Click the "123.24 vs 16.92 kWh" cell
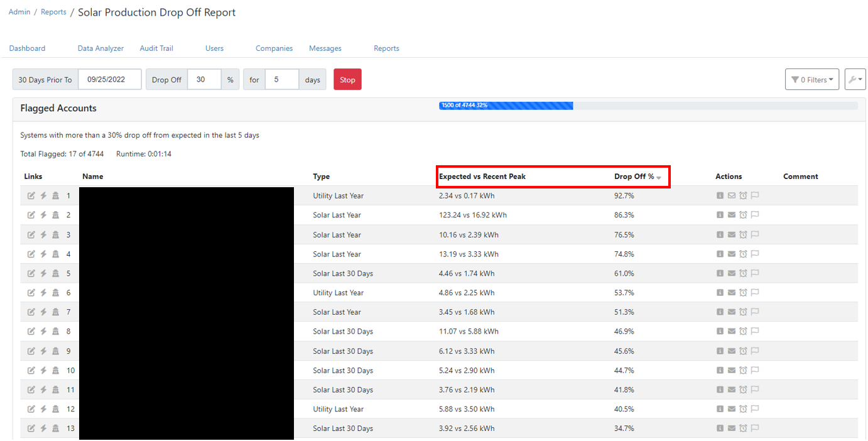The image size is (868, 441). tap(473, 215)
